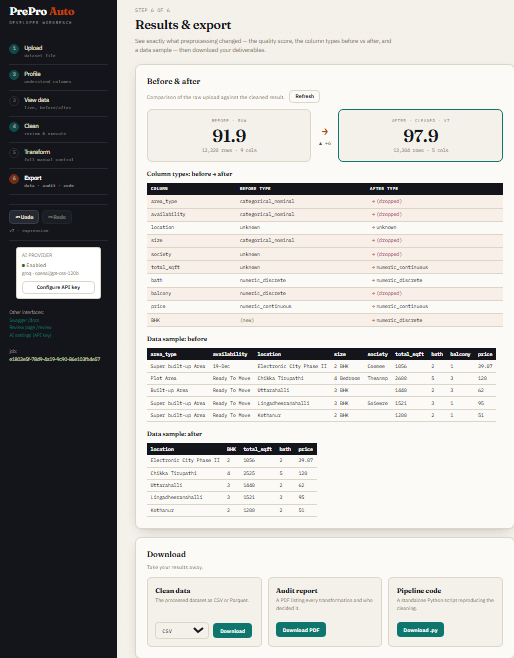This screenshot has height=658, width=514.
Task: Click AFTER TYPE header in types table
Action: (x=384, y=189)
